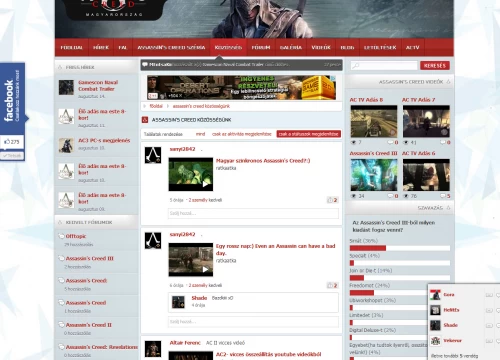500x360 pixels.
Task: Open the Galéria menu tab
Action: [x=291, y=48]
